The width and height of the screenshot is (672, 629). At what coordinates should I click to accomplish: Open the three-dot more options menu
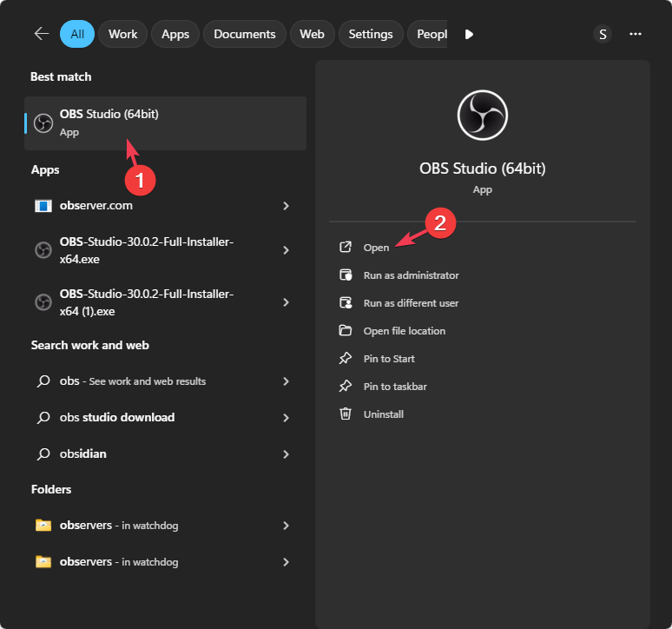pyautogui.click(x=636, y=34)
